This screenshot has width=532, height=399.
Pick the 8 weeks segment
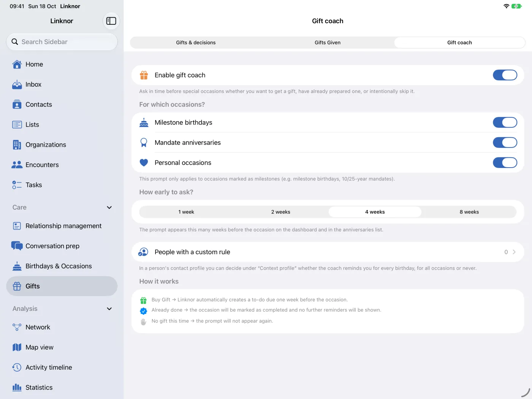pyautogui.click(x=469, y=212)
